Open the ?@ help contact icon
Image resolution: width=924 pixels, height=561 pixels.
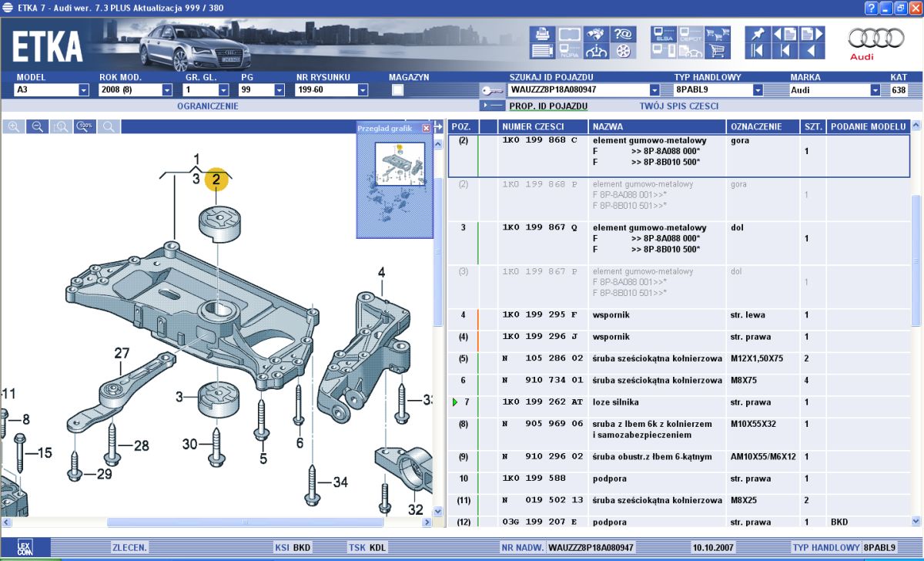(623, 34)
